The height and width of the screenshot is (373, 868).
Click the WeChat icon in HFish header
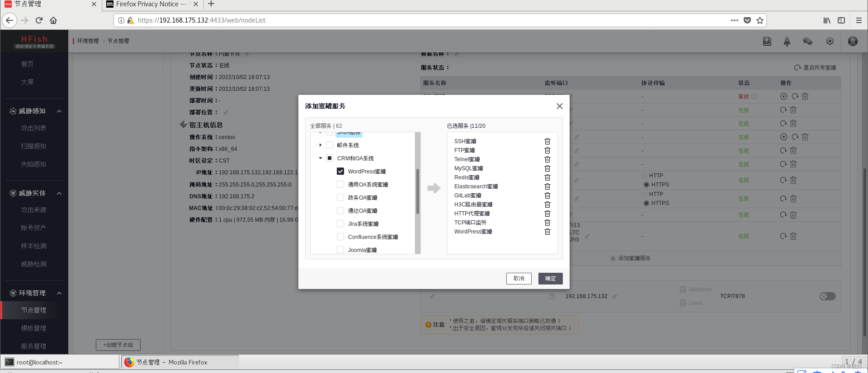pyautogui.click(x=807, y=41)
